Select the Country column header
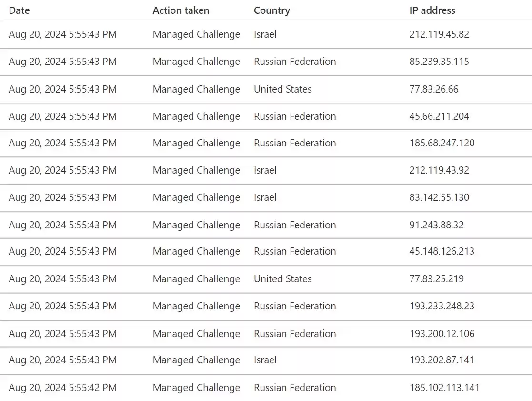Image resolution: width=532 pixels, height=401 pixels. coord(271,10)
